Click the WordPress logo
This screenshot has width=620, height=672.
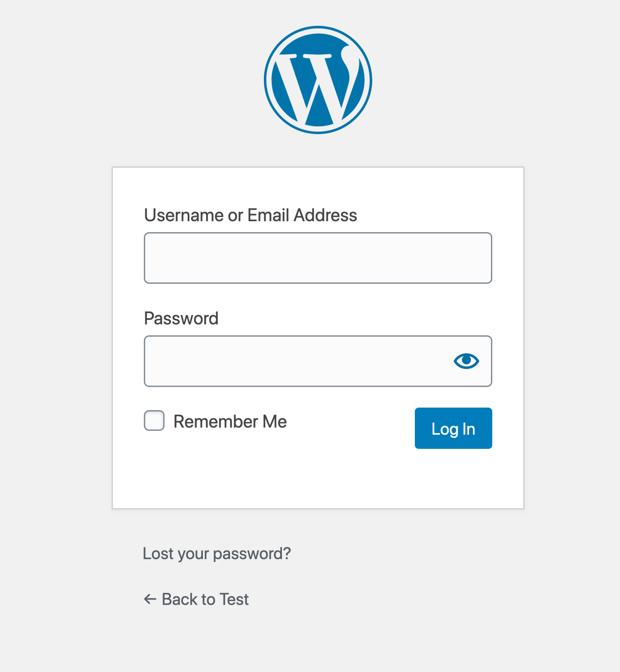318,80
